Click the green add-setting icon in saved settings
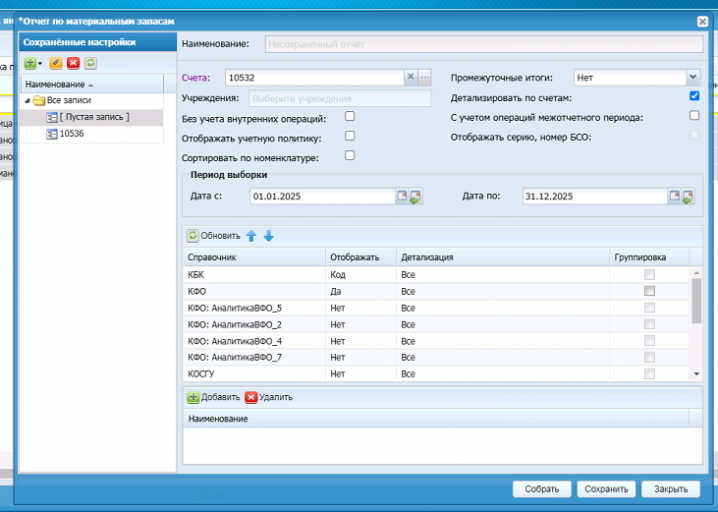Screen dimensions: 718x512 [x=30, y=63]
